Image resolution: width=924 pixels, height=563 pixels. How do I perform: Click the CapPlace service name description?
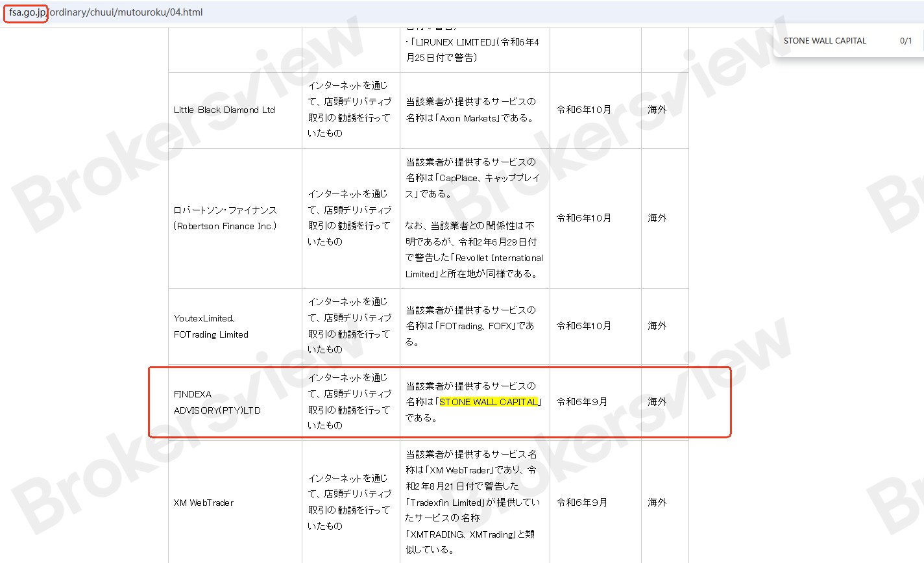click(x=473, y=178)
